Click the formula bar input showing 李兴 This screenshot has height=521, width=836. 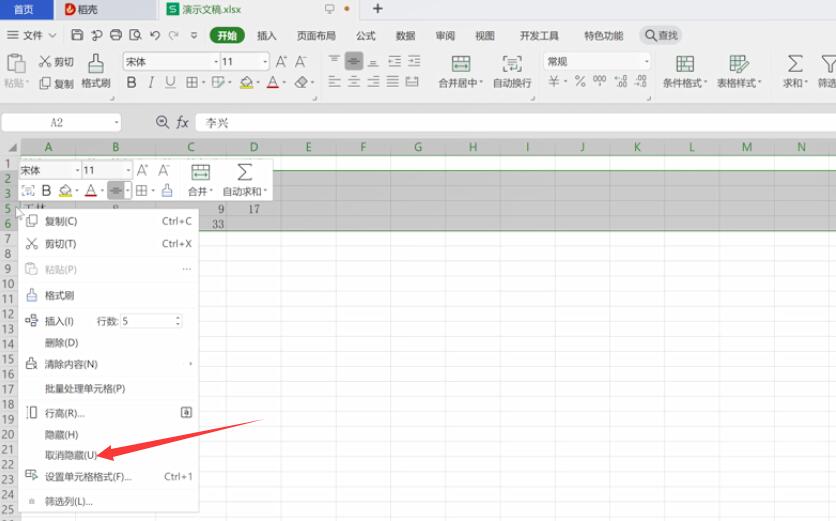[x=515, y=123]
